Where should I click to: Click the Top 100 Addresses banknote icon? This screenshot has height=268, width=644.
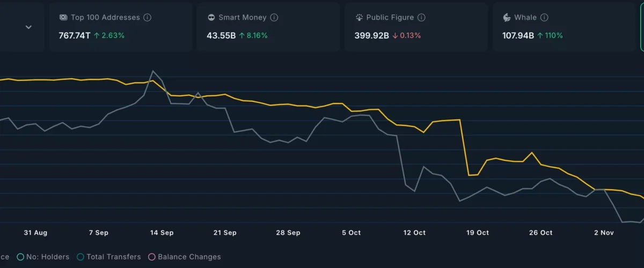pyautogui.click(x=63, y=18)
